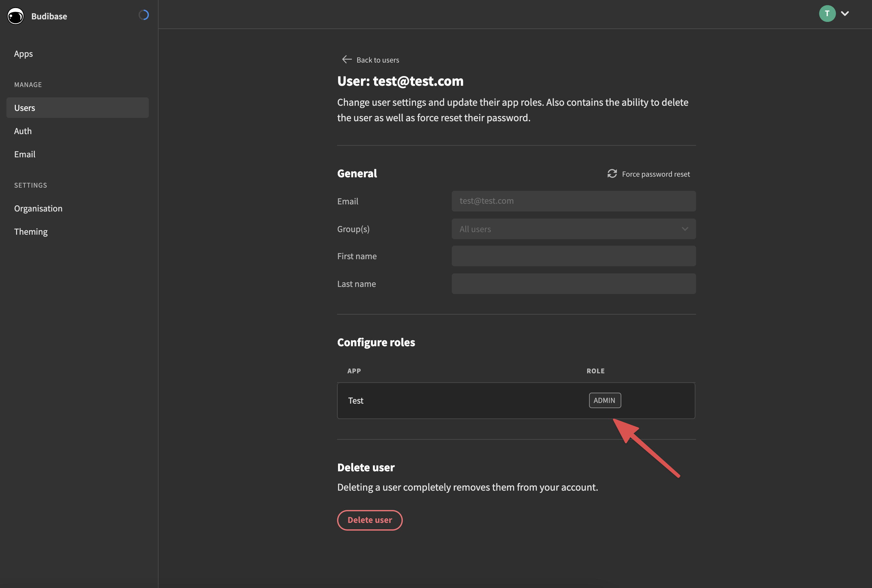Click the Force password reset refresh icon

pyautogui.click(x=612, y=174)
